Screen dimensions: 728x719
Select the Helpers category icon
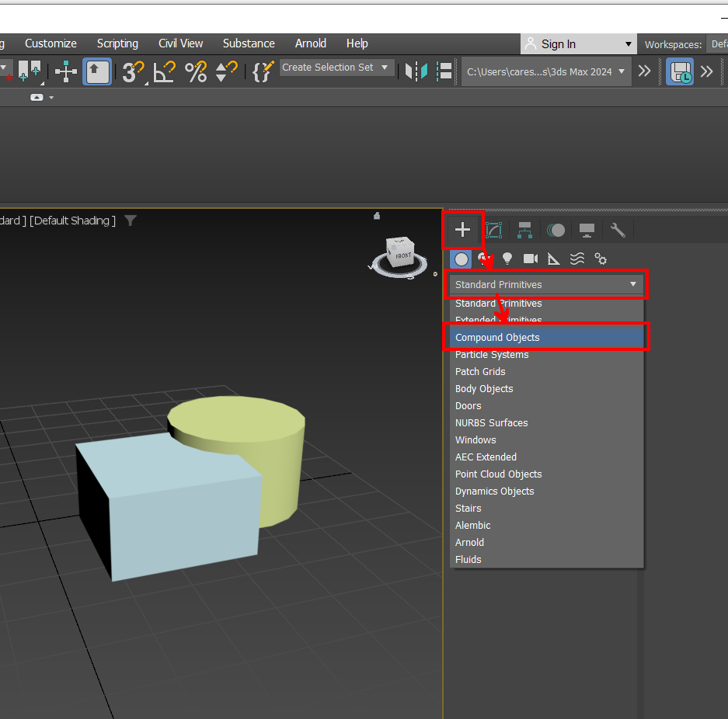tap(553, 259)
